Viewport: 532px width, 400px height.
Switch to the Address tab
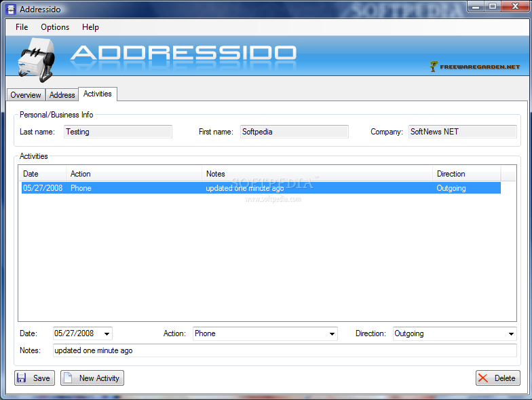click(62, 95)
